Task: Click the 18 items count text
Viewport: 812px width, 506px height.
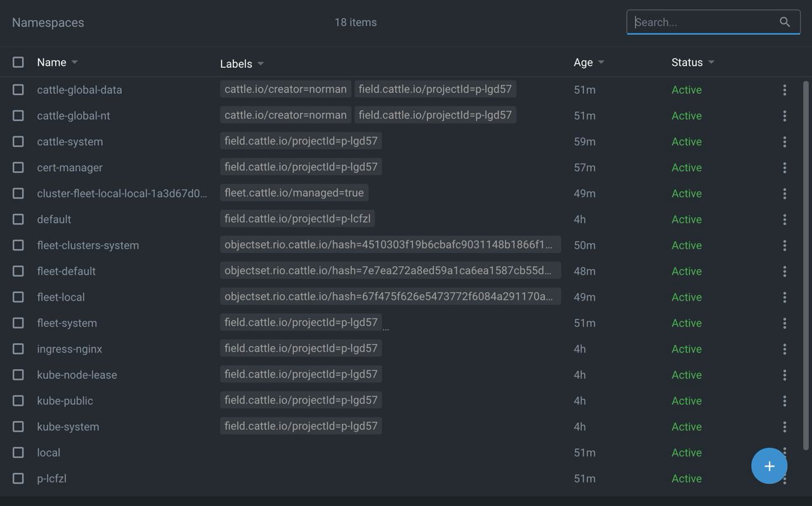Action: (355, 22)
